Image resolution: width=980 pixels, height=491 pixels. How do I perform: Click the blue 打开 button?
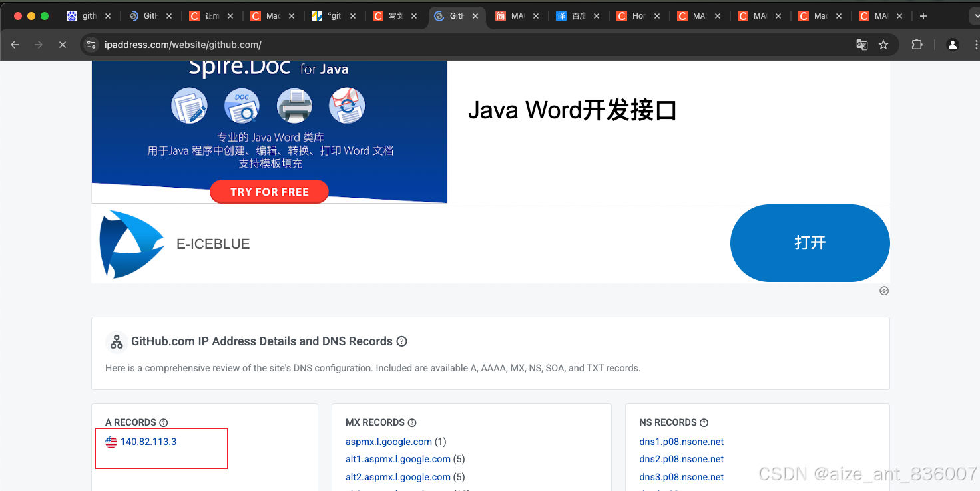pyautogui.click(x=810, y=243)
